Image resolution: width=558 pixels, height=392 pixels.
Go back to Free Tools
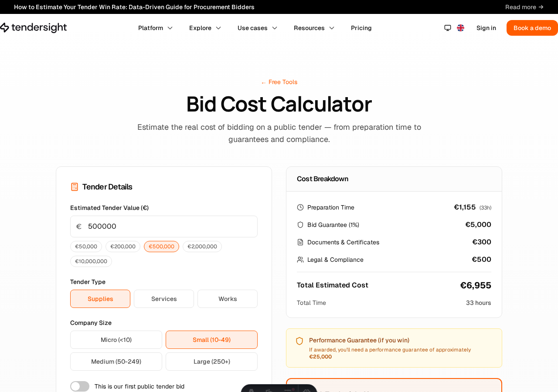coord(279,82)
